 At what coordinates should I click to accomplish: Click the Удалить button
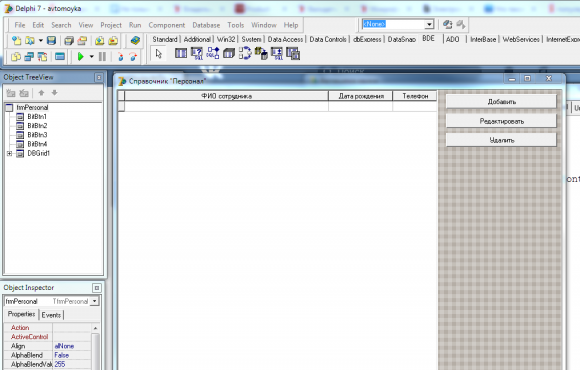click(501, 140)
